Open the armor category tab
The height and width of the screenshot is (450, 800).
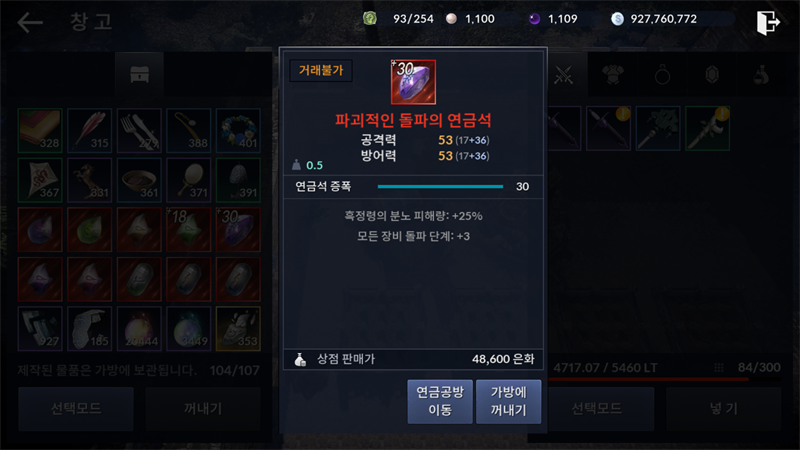(612, 75)
